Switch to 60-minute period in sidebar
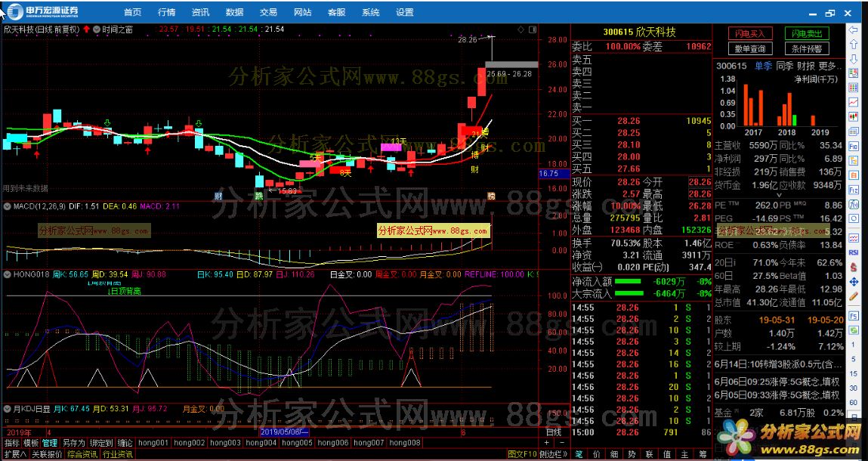 click(853, 403)
